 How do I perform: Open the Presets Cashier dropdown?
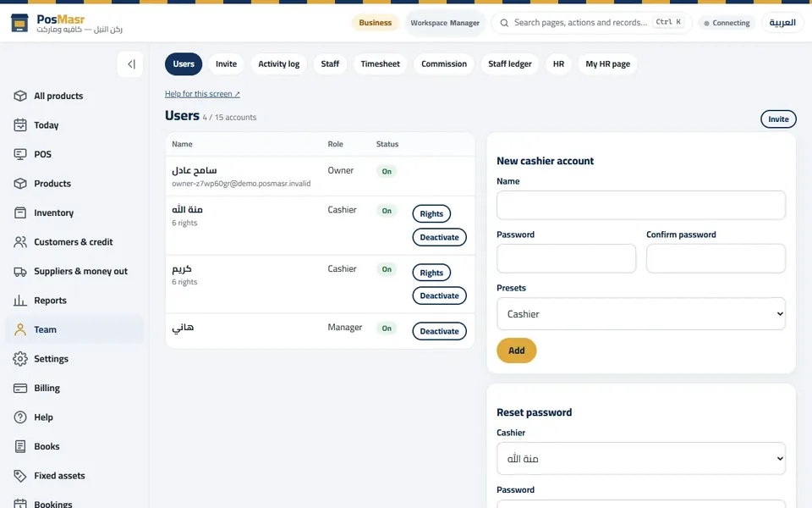point(640,313)
